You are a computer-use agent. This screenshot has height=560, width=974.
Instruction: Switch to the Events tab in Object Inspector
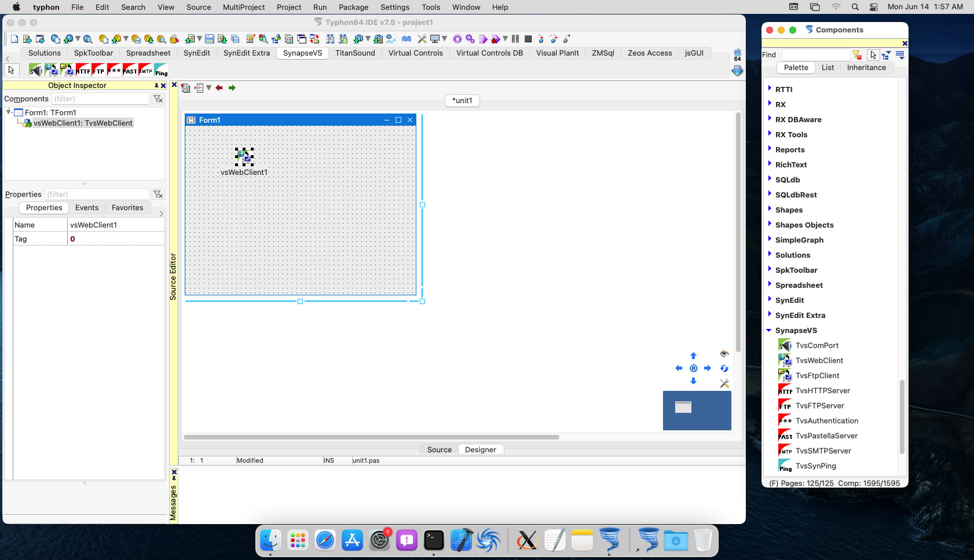(87, 208)
